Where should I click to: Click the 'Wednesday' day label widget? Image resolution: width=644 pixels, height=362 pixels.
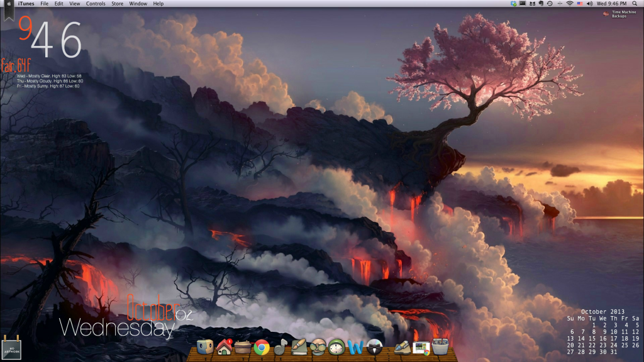tap(117, 328)
